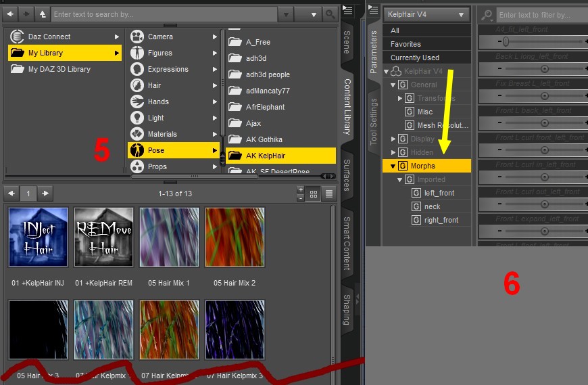Switch to the Tool Settings tab
Image resolution: width=588 pixels, height=385 pixels.
[x=374, y=122]
